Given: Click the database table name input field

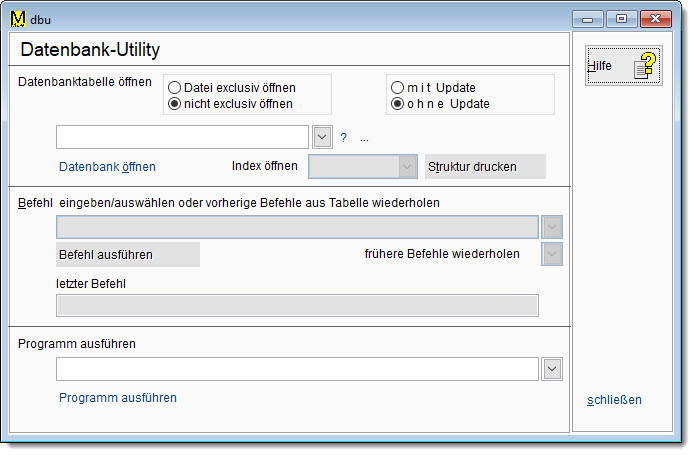Looking at the screenshot, I should coord(182,137).
